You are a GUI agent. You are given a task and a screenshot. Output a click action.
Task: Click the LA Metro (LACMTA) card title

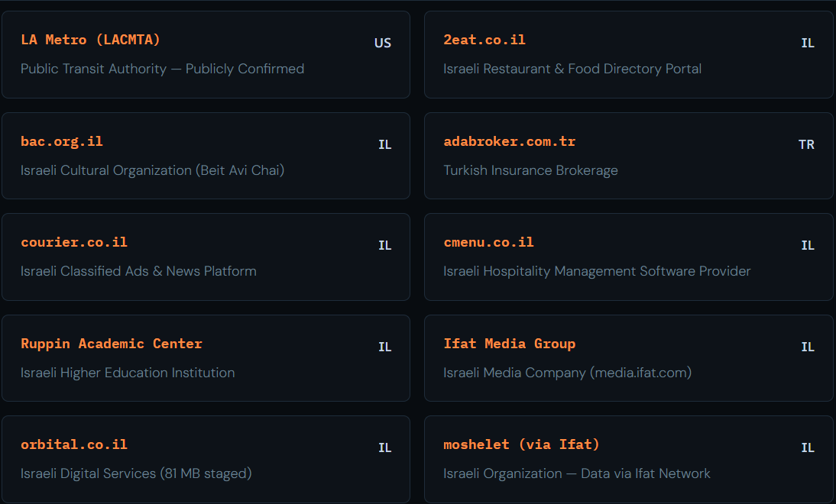[x=90, y=40]
